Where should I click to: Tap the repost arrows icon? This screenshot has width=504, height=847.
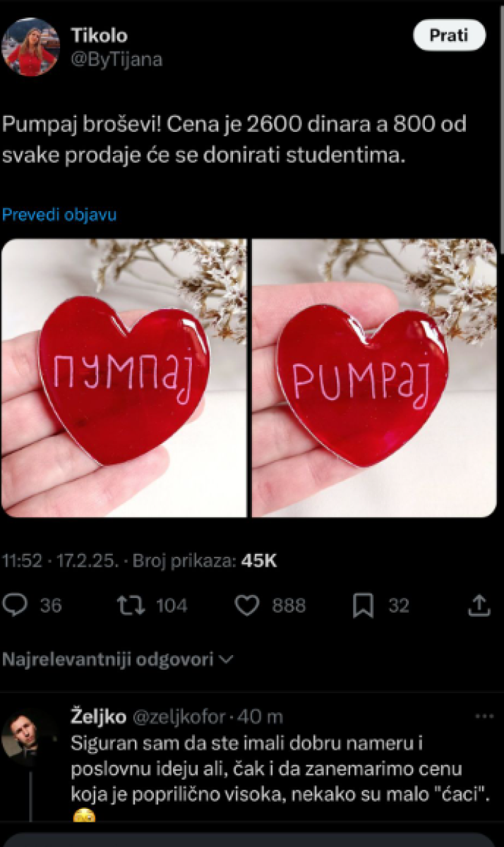[129, 605]
